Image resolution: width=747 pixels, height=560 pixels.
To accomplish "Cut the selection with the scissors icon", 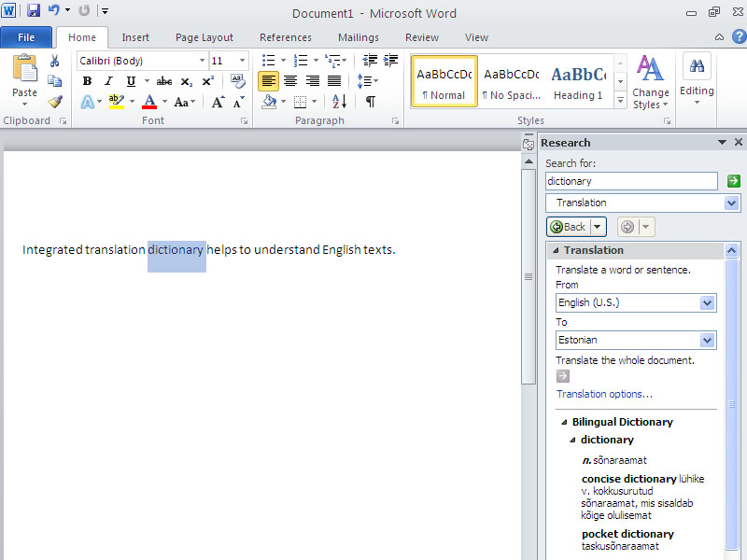I will pyautogui.click(x=55, y=61).
